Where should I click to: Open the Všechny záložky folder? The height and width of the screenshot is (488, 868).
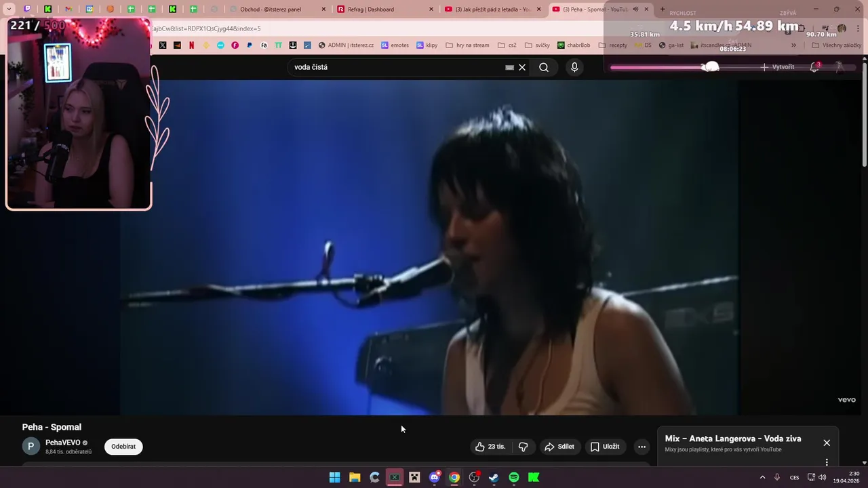pos(836,45)
